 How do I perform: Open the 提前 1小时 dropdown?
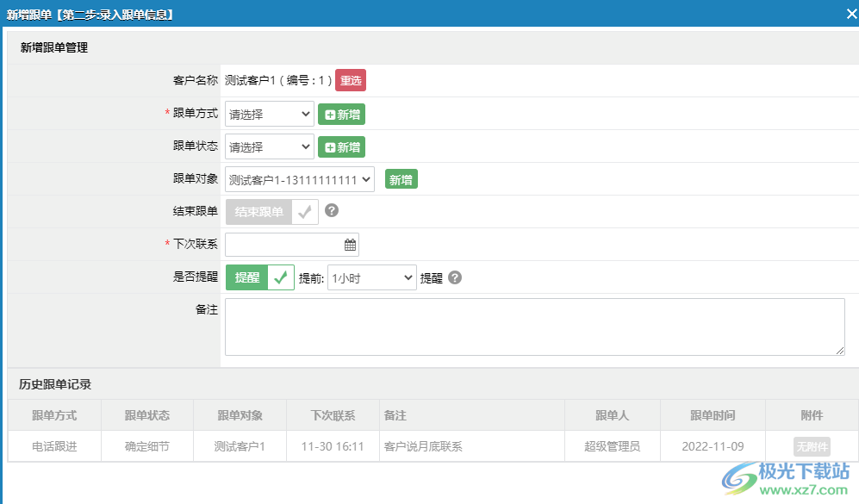point(372,277)
